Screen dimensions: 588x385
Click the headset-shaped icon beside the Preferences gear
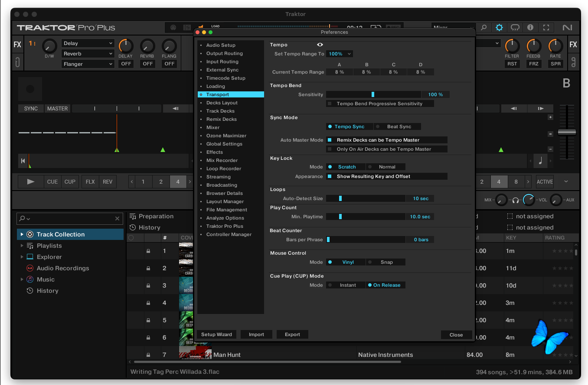(x=515, y=27)
